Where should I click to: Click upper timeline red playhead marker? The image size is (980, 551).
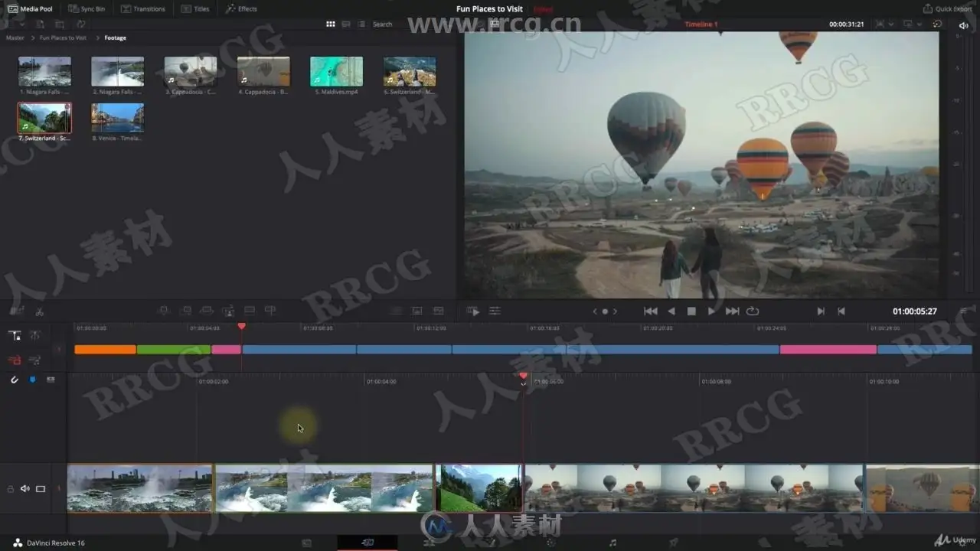pyautogui.click(x=242, y=326)
